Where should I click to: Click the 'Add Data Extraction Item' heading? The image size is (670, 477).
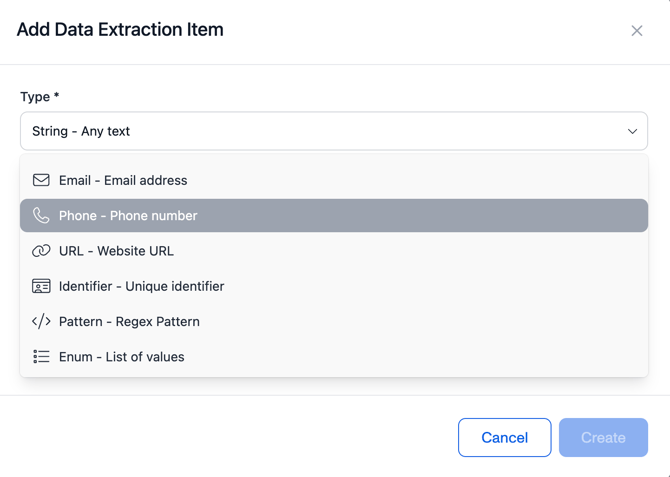(x=120, y=30)
